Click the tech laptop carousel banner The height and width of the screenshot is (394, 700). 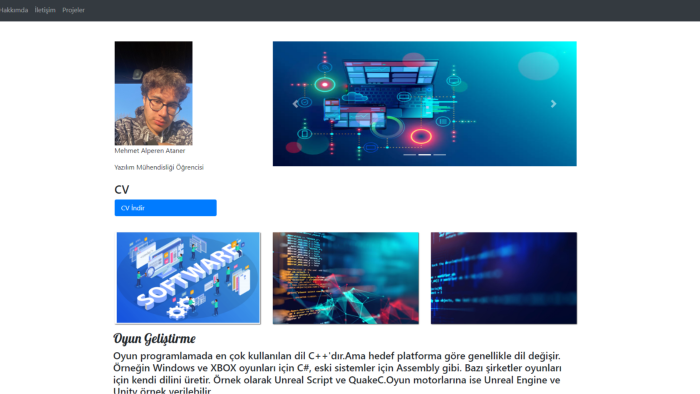point(425,104)
